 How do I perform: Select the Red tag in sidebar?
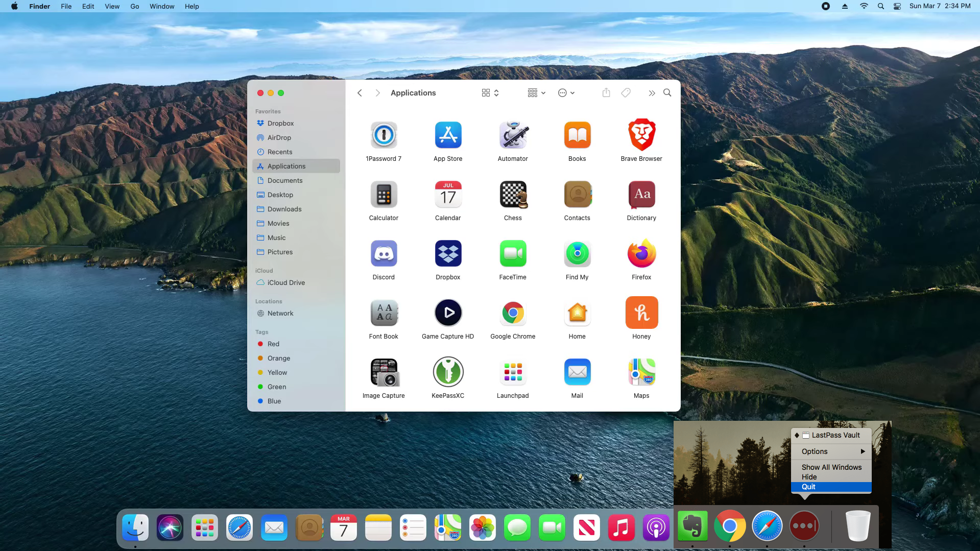click(x=273, y=344)
